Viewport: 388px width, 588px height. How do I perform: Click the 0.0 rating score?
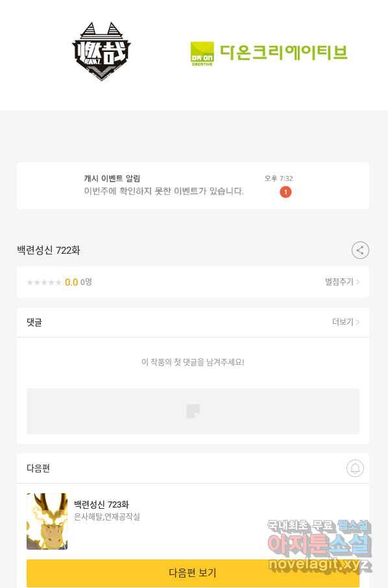pyautogui.click(x=71, y=282)
